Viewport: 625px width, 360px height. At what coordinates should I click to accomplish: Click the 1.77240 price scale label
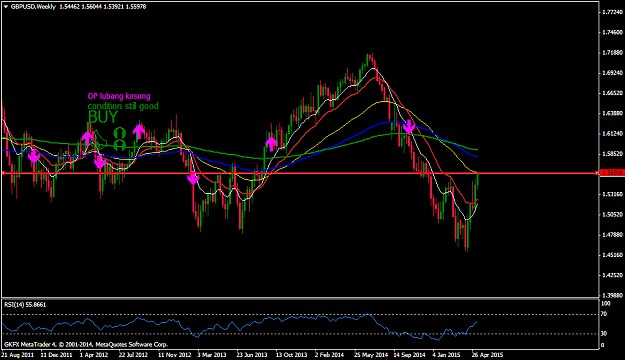pyautogui.click(x=613, y=12)
